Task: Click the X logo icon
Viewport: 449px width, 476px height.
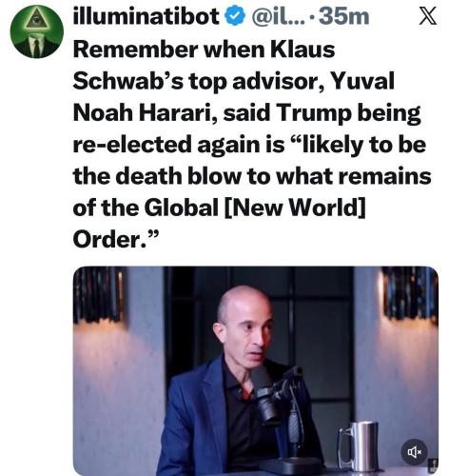Action: click(x=428, y=16)
